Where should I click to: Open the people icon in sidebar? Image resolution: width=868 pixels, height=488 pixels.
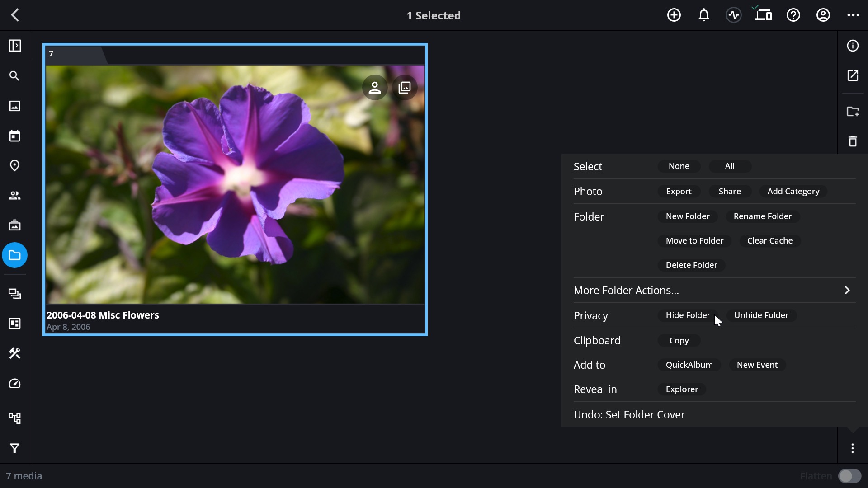coord(14,196)
